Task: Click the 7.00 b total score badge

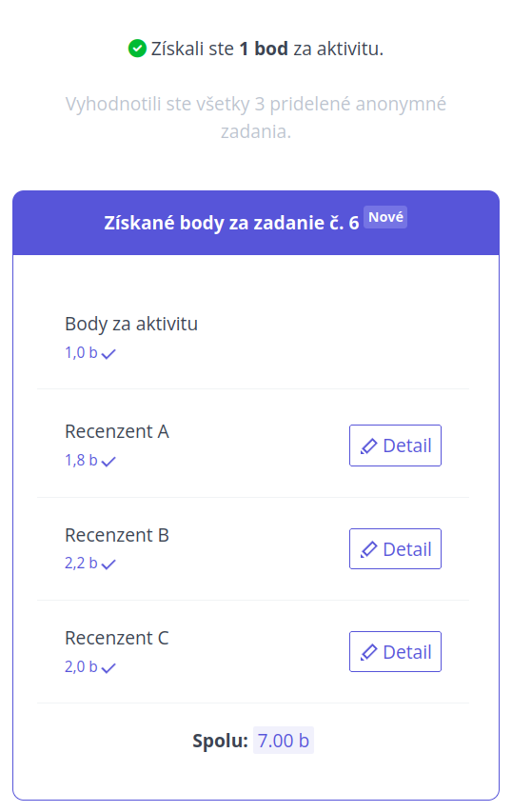Action: [284, 741]
